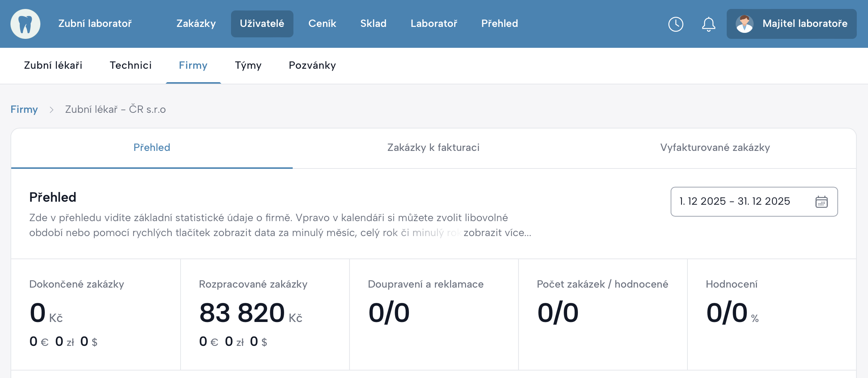Open the Ceník menu item

pos(322,24)
